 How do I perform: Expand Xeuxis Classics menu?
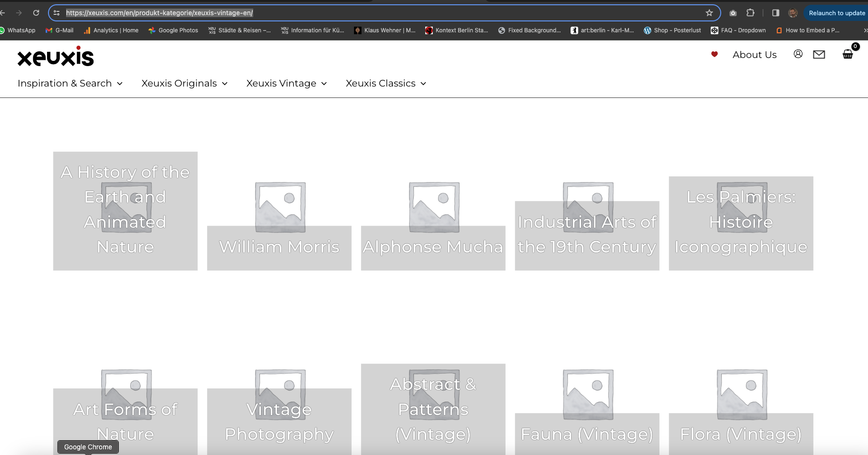(386, 83)
